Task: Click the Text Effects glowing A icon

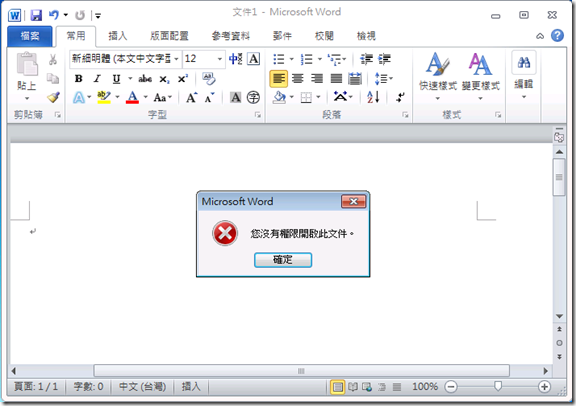Action: click(79, 98)
